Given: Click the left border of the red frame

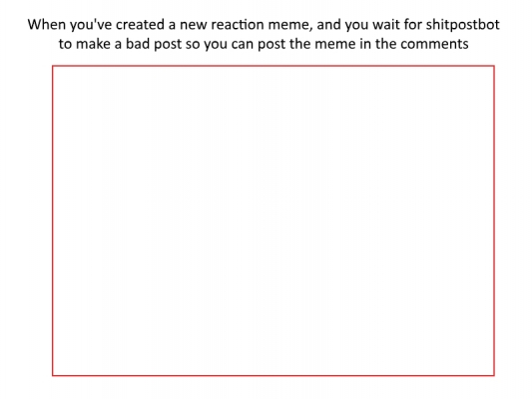Looking at the screenshot, I should click(53, 220).
